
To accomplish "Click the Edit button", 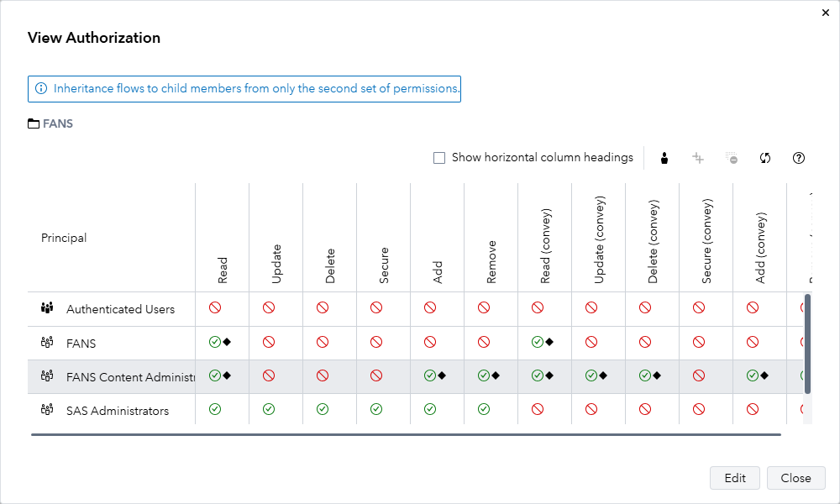I will (735, 478).
